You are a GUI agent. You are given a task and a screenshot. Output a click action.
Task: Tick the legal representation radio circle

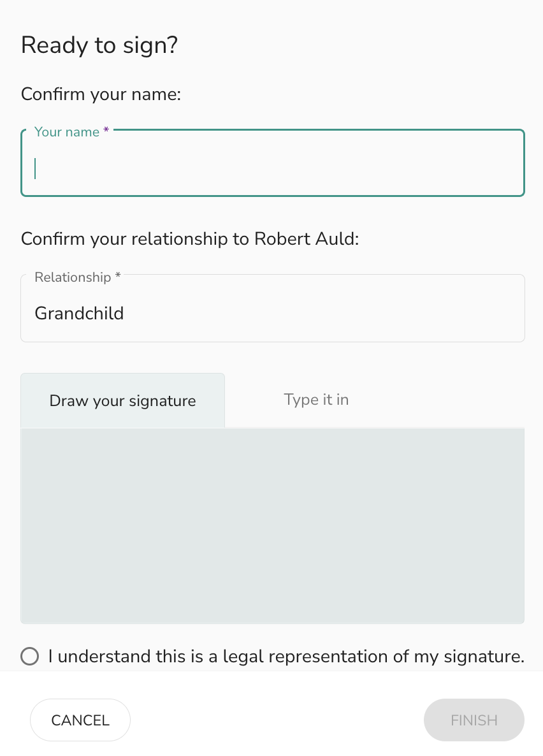30,656
